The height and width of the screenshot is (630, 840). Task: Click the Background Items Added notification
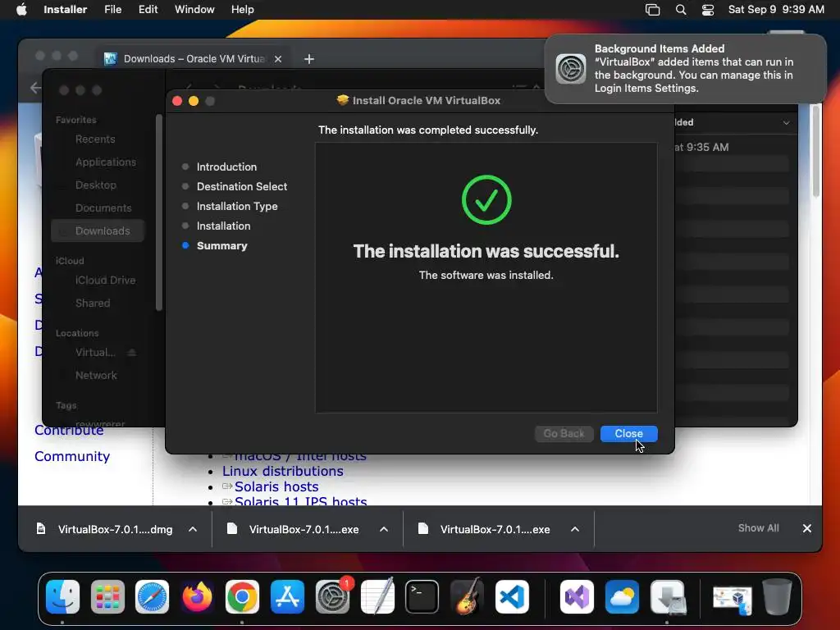click(x=686, y=69)
